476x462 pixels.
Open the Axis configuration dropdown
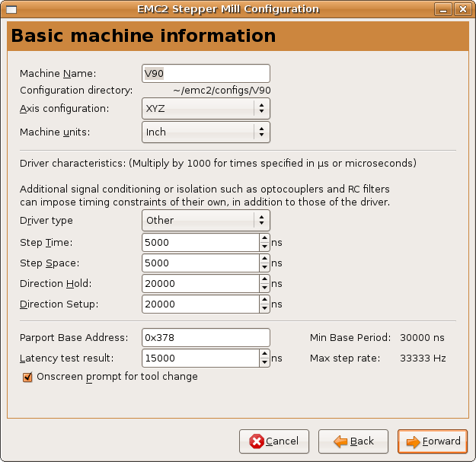[x=206, y=109]
